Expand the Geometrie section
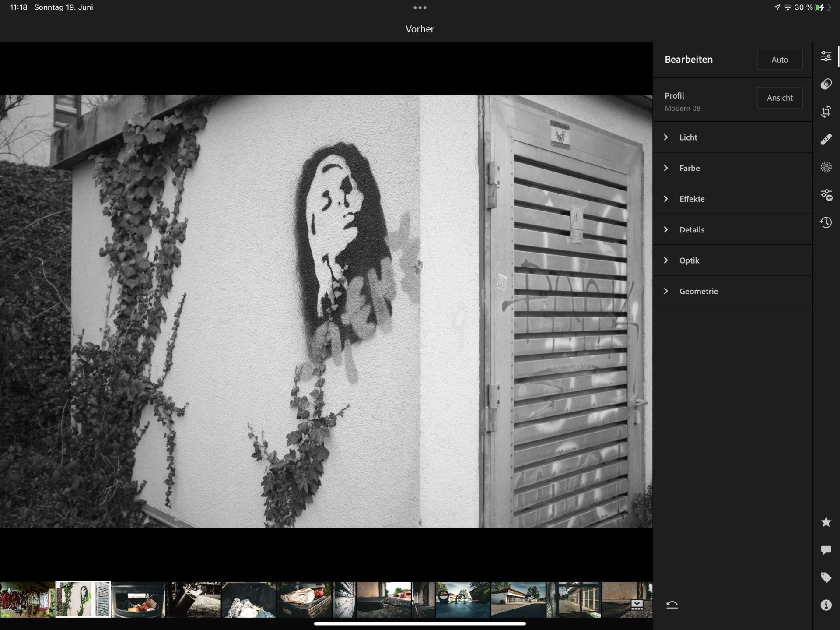The image size is (840, 630). [698, 291]
